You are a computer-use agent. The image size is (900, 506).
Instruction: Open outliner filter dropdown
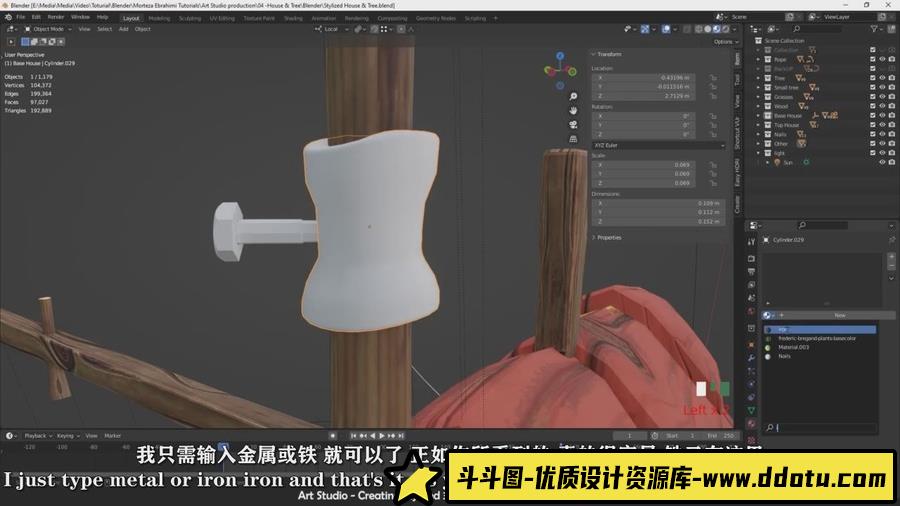876,29
